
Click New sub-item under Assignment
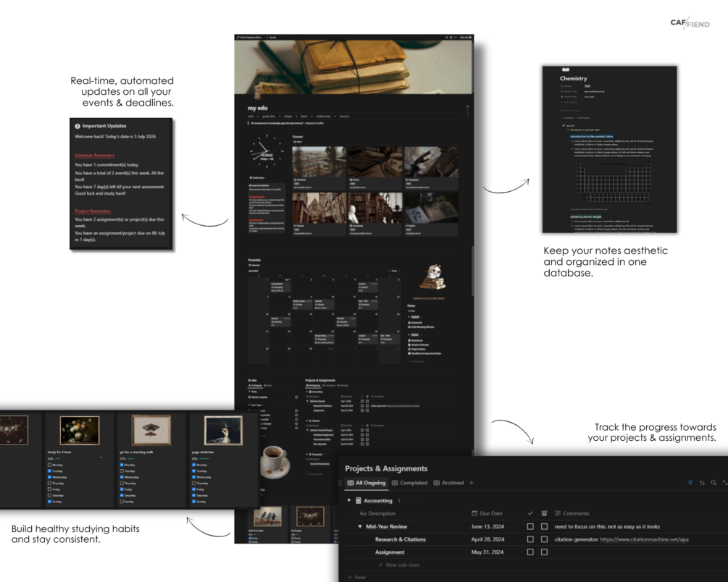(x=399, y=565)
